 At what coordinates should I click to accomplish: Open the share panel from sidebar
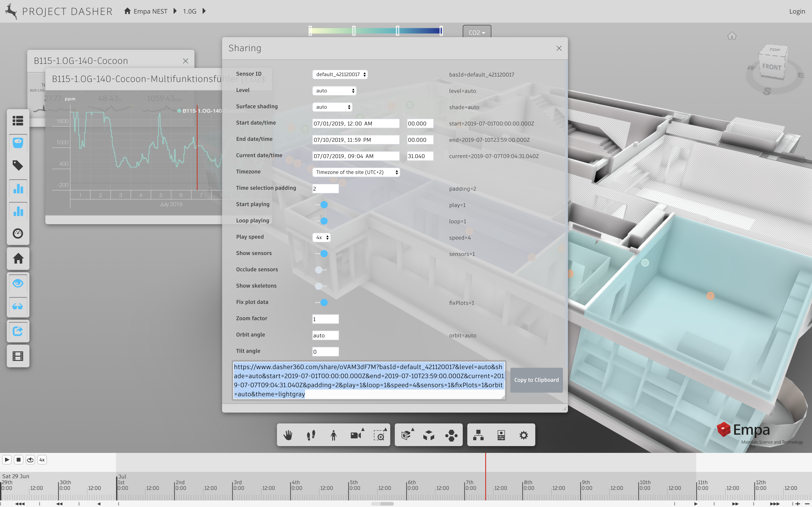pos(18,331)
